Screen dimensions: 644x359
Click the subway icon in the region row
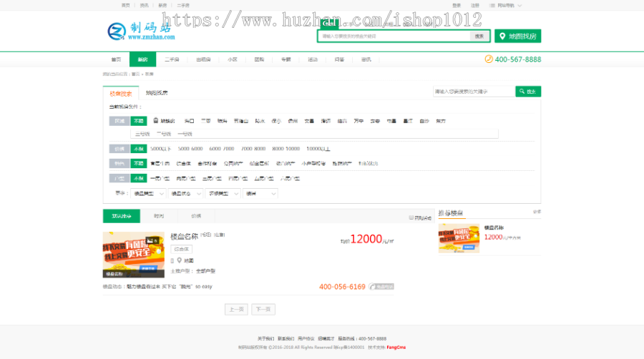[156, 121]
